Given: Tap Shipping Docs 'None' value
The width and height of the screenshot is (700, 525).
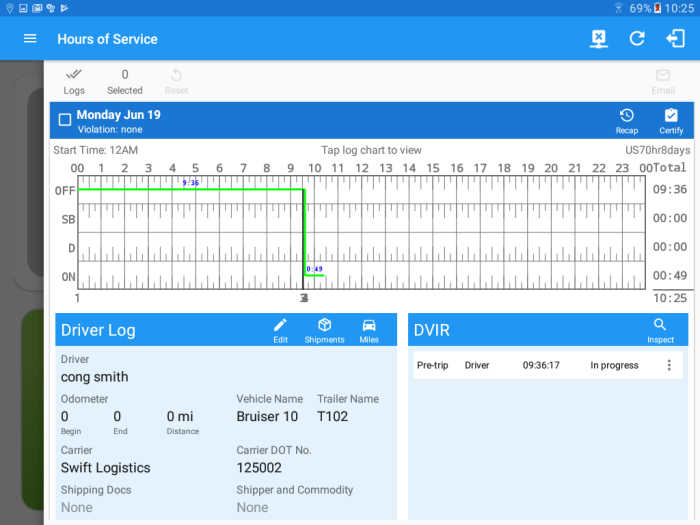Looking at the screenshot, I should [77, 508].
